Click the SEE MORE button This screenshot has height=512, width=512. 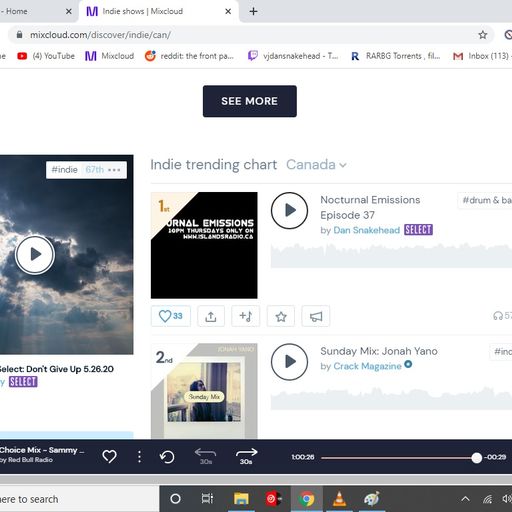tap(250, 101)
